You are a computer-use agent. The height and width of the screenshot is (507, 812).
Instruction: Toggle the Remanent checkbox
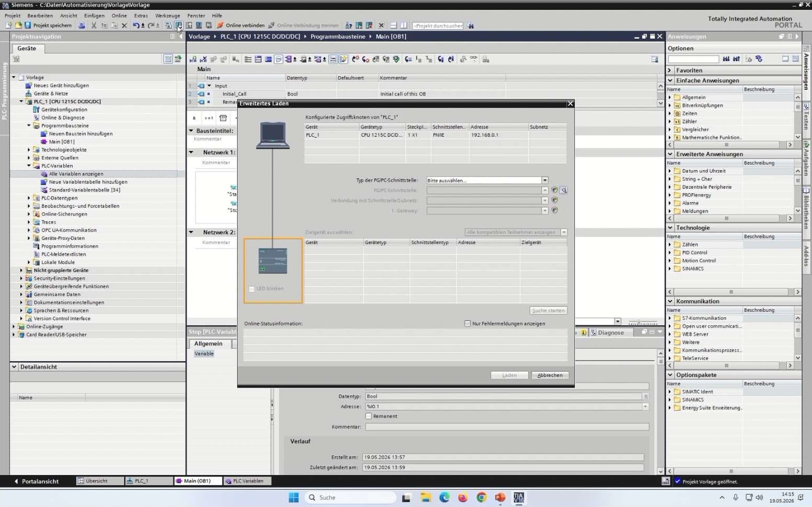pos(368,416)
